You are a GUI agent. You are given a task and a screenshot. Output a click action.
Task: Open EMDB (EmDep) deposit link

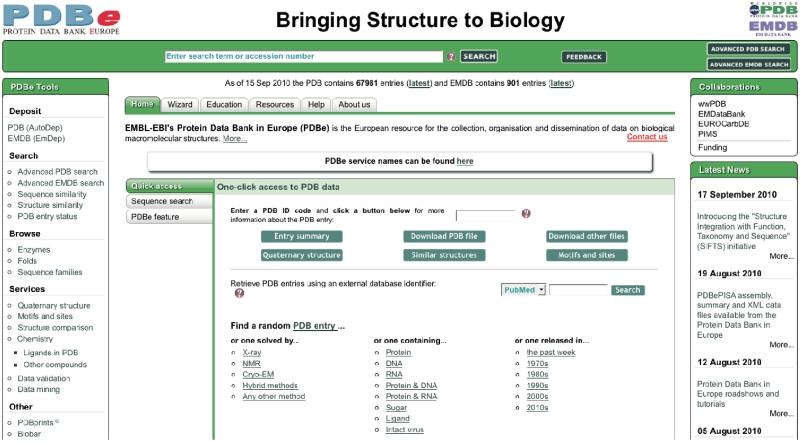[x=37, y=138]
